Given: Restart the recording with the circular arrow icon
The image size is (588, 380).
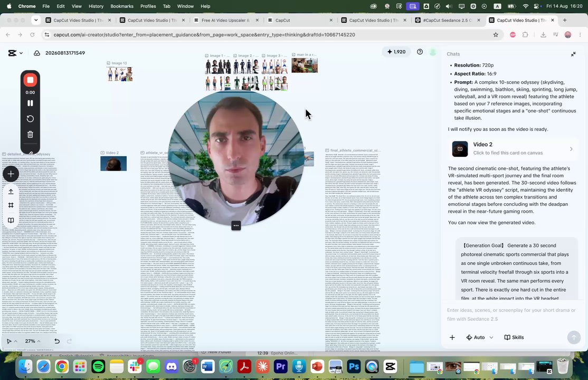Looking at the screenshot, I should 30,119.
